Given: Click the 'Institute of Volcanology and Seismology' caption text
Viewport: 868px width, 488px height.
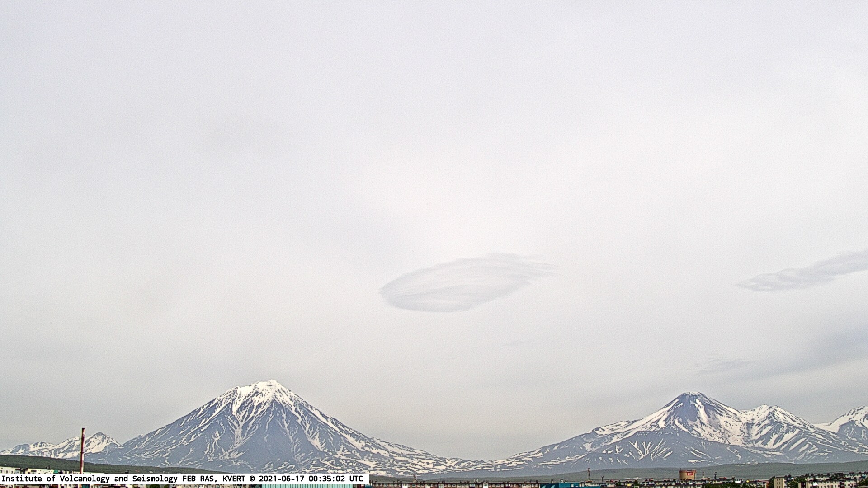Looking at the screenshot, I should 90,479.
